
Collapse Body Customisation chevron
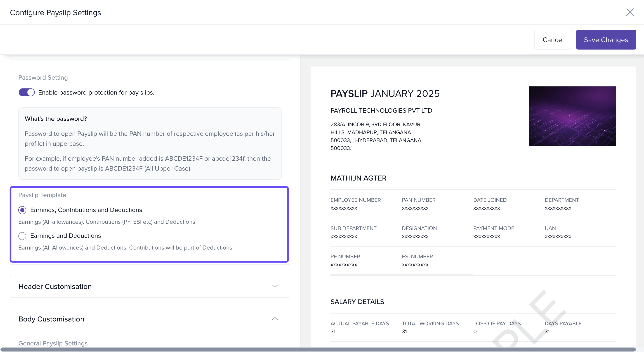[x=275, y=319]
